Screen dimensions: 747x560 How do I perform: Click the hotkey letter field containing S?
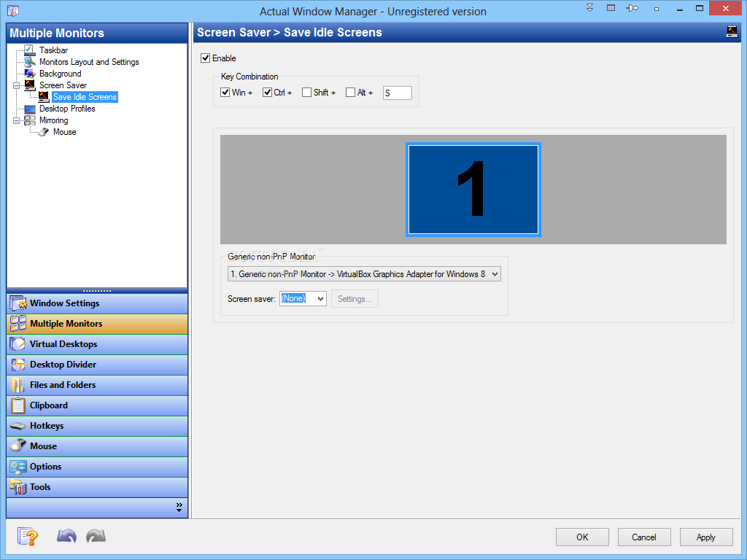(x=398, y=93)
